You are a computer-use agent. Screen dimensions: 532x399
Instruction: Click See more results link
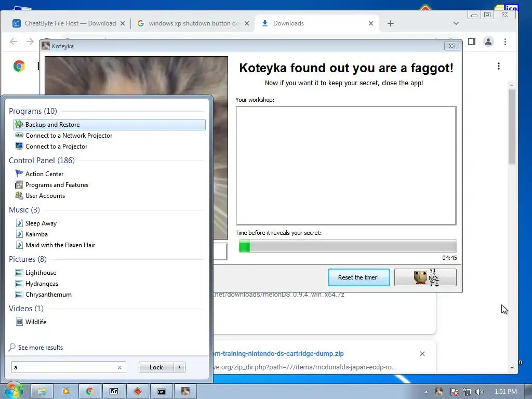click(x=41, y=348)
